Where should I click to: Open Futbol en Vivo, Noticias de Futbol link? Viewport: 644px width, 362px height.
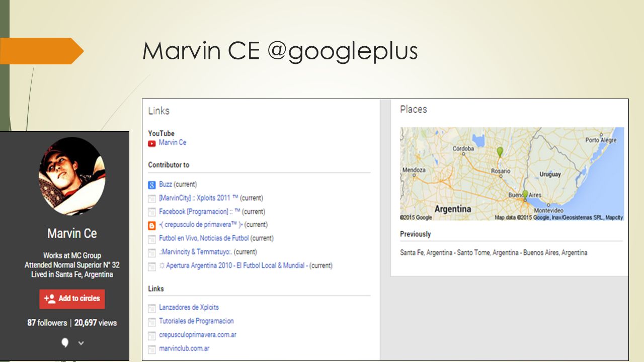tap(204, 238)
